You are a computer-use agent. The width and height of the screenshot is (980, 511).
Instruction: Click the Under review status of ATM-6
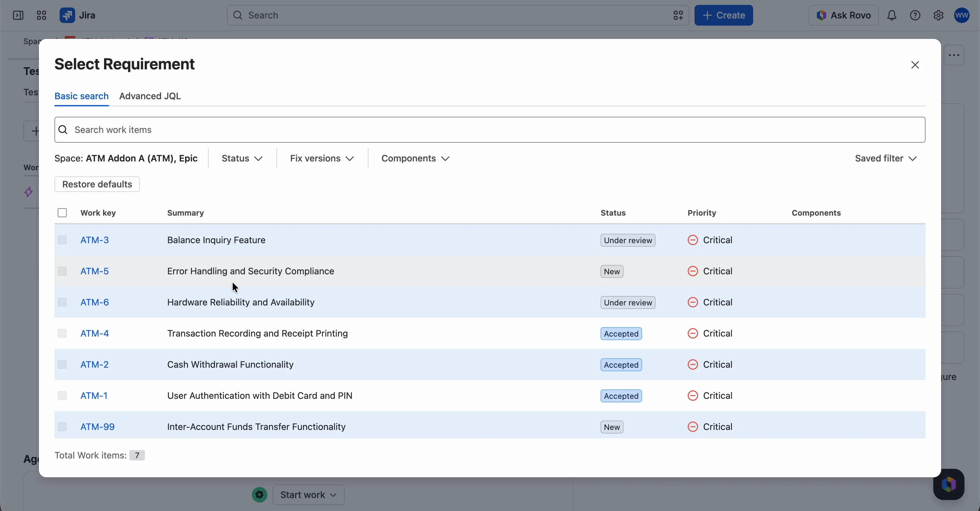tap(628, 303)
